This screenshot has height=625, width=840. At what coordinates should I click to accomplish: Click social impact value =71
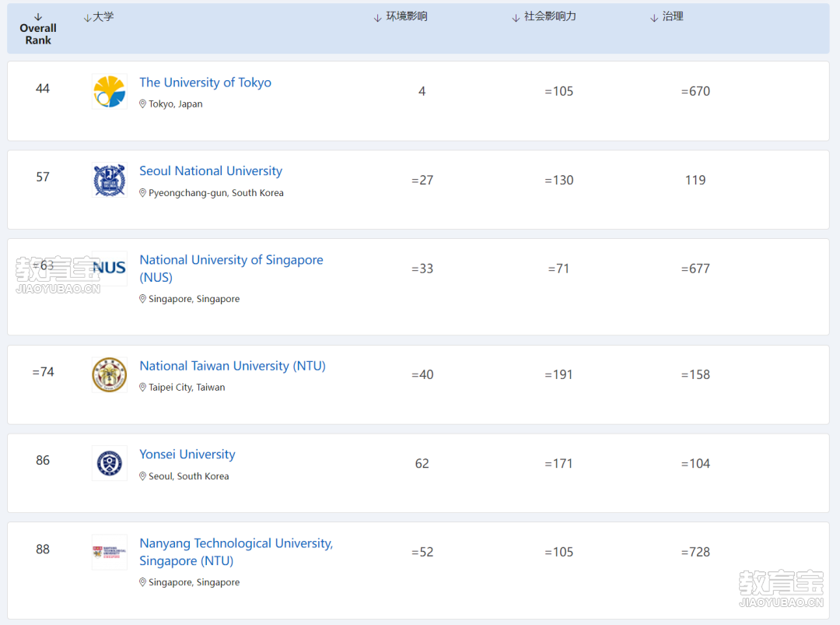pos(558,269)
